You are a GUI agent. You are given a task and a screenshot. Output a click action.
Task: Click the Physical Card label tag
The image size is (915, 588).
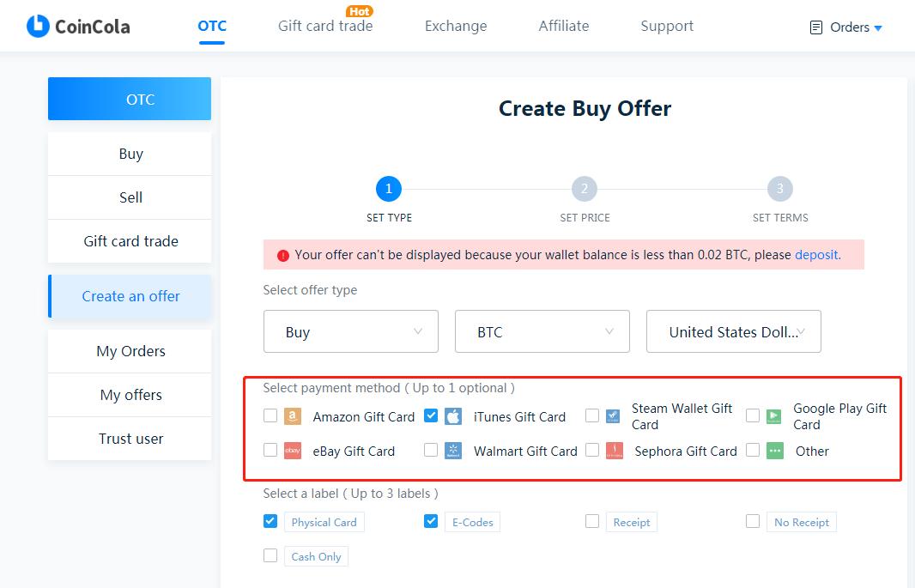point(324,523)
